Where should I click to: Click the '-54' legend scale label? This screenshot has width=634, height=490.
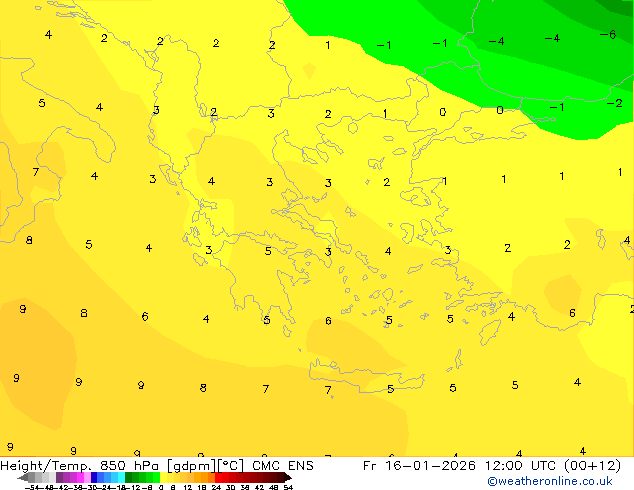33,487
